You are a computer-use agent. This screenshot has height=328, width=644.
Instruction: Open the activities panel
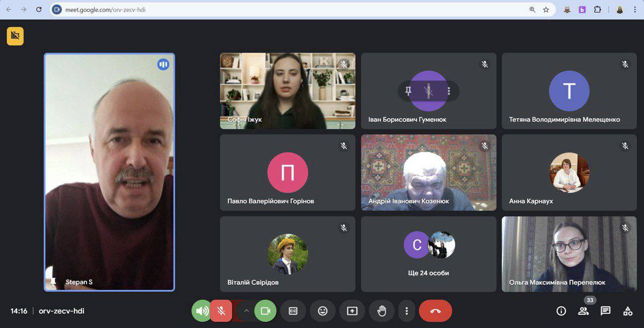[x=627, y=311]
